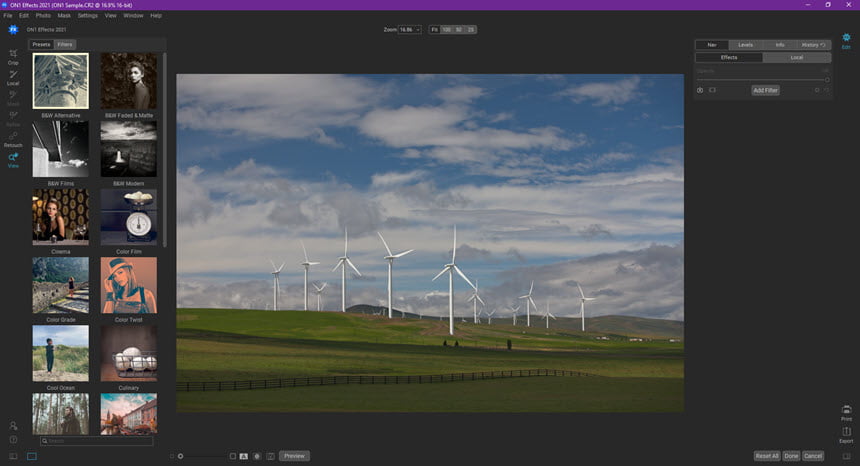
Task: Click the undo arrow icon beside the filter reset
Action: click(x=826, y=90)
